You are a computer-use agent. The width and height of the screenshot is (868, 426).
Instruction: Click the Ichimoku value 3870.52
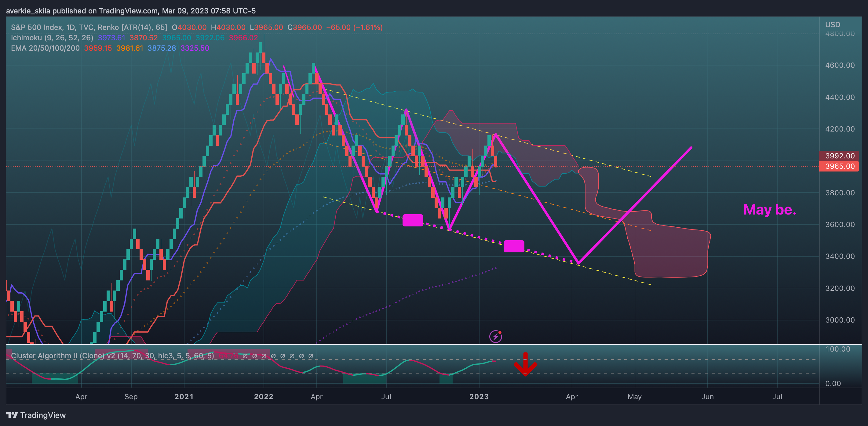click(x=144, y=38)
